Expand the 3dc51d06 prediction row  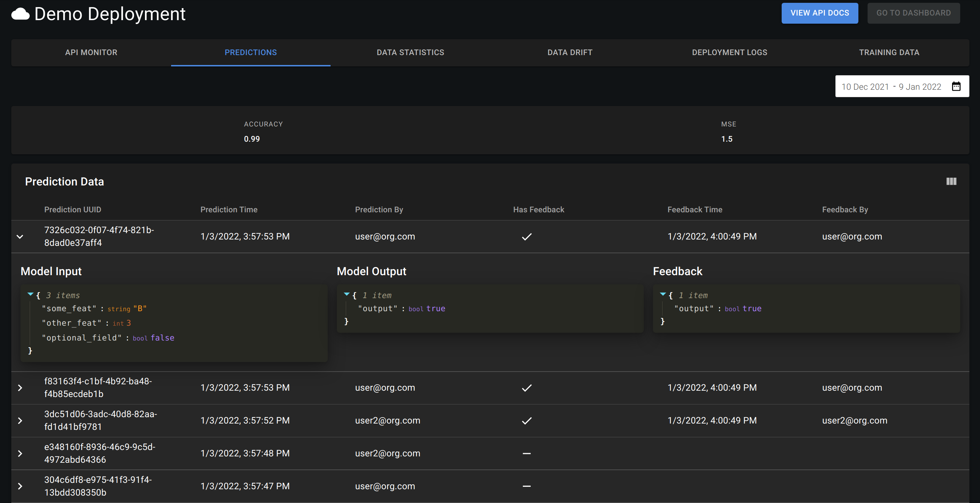(20, 420)
